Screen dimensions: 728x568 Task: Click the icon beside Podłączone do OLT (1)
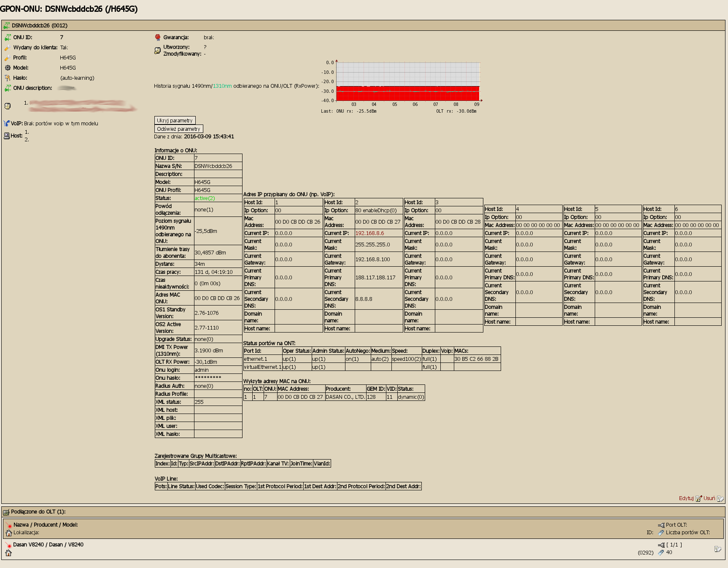6,512
